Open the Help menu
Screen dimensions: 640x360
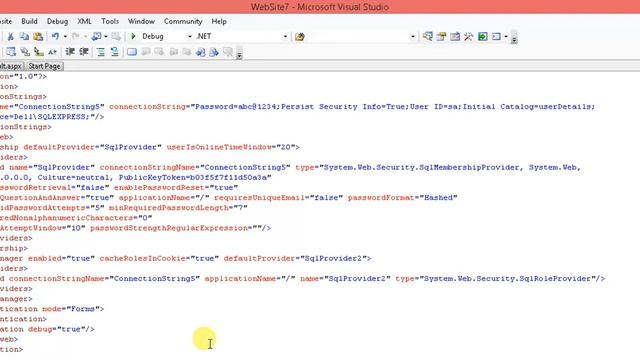pos(219,21)
